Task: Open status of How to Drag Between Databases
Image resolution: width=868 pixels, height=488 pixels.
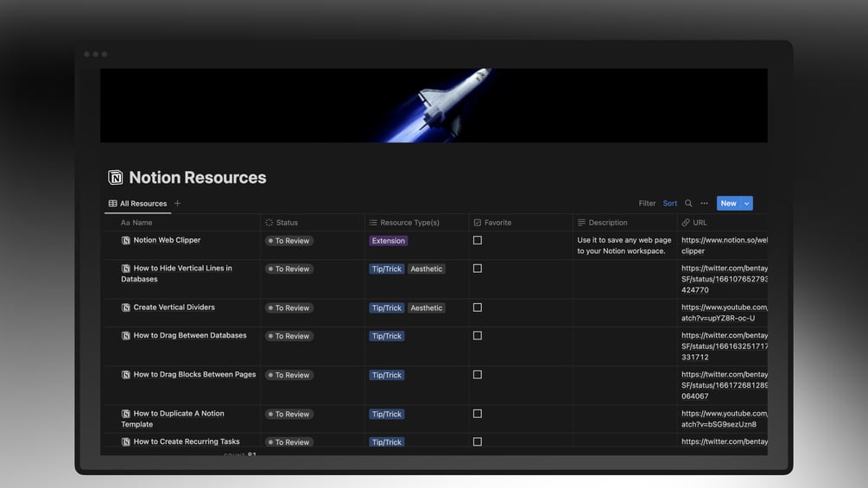Action: click(289, 336)
